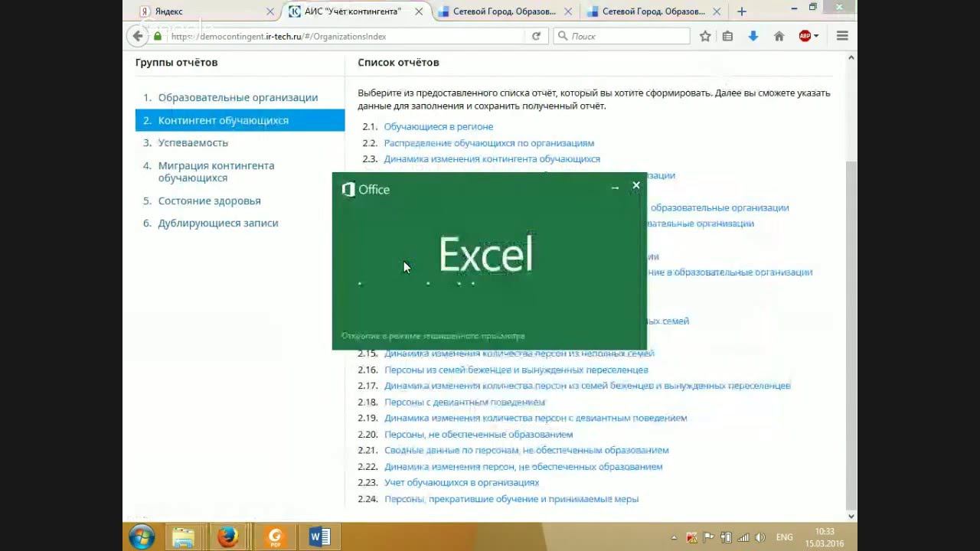This screenshot has width=980, height=551.
Task: Click the Firefox taskbar icon
Action: (227, 537)
